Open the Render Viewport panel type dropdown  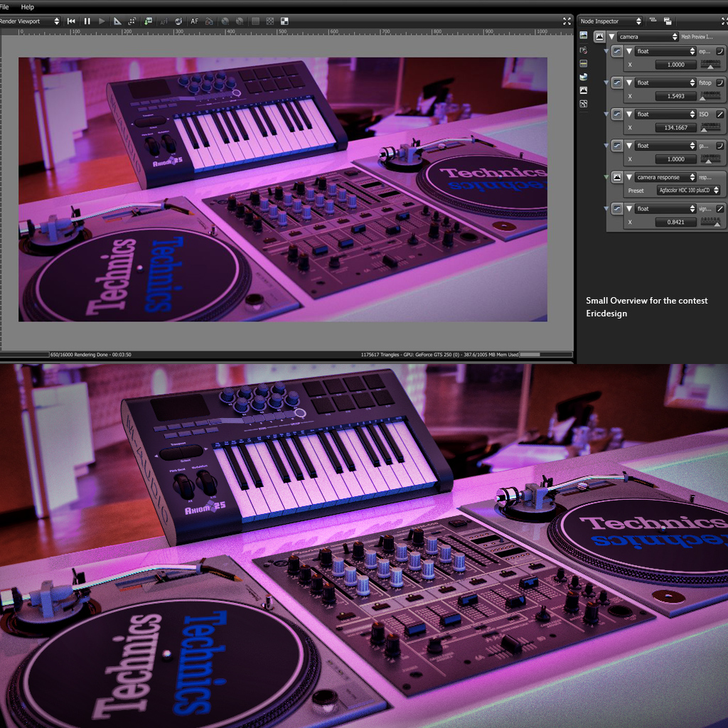(30, 21)
